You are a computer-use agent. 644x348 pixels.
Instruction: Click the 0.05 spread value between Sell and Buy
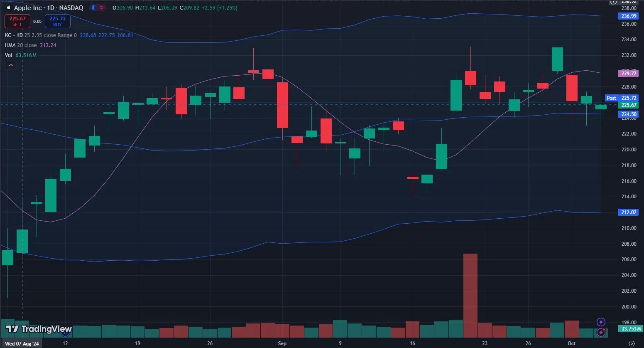37,22
